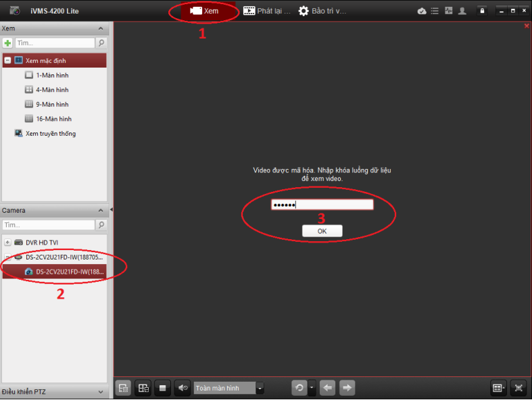Toggle the audio speaker button
This screenshot has height=400, width=532.
(x=183, y=388)
